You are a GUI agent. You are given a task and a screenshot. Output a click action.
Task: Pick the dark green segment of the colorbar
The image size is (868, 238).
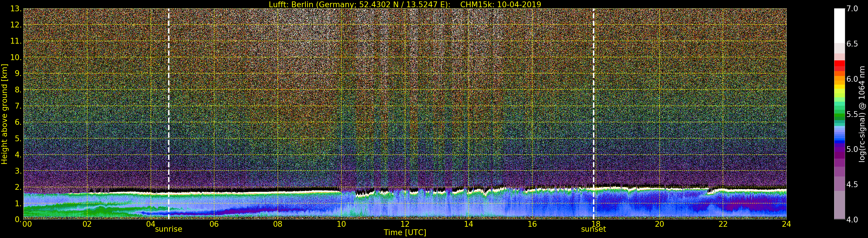[839, 117]
